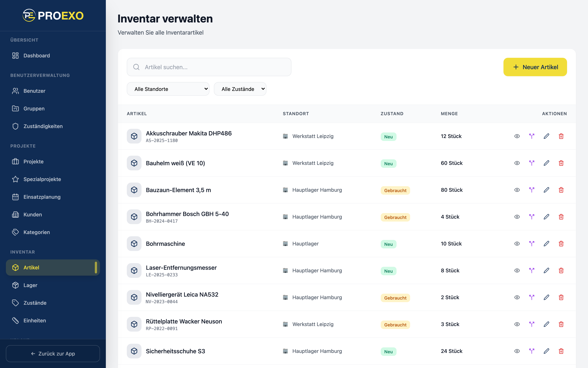View the Bohrmaschine article details
The height and width of the screenshot is (368, 588).
(x=517, y=244)
